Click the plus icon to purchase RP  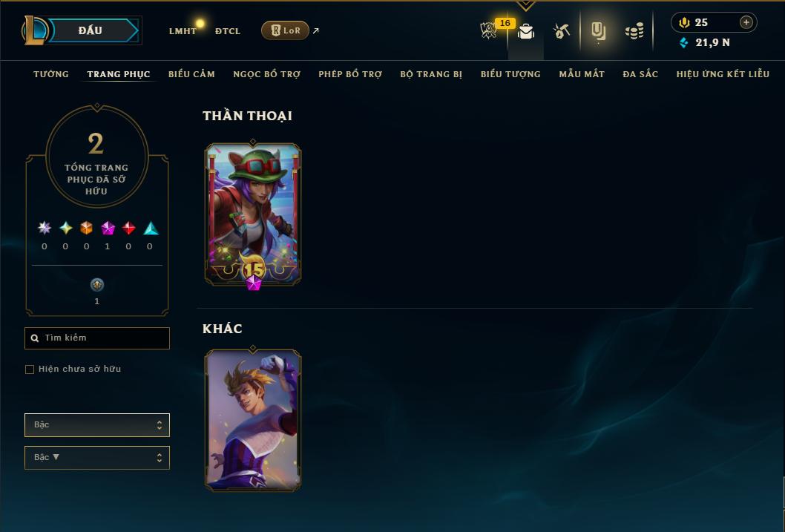tap(746, 22)
